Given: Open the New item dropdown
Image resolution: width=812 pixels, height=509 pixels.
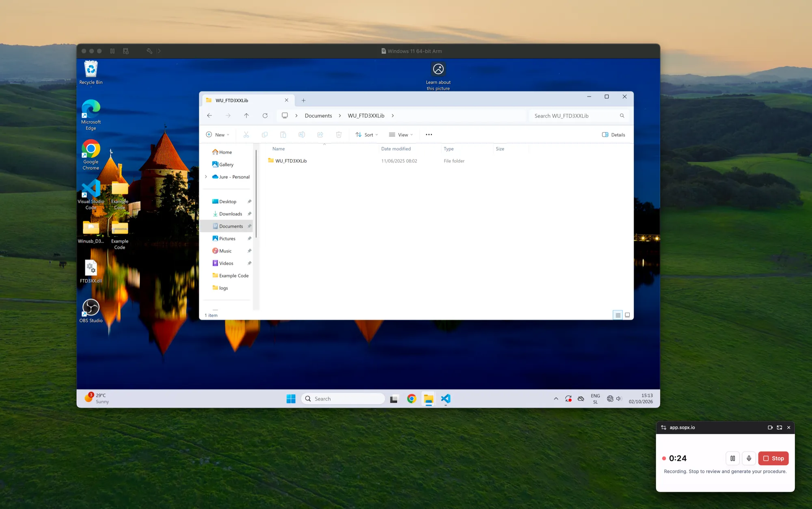Looking at the screenshot, I should pos(218,135).
